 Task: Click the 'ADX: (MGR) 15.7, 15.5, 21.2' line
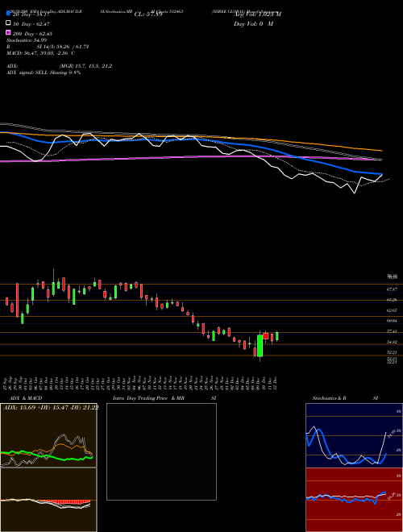coord(59,66)
